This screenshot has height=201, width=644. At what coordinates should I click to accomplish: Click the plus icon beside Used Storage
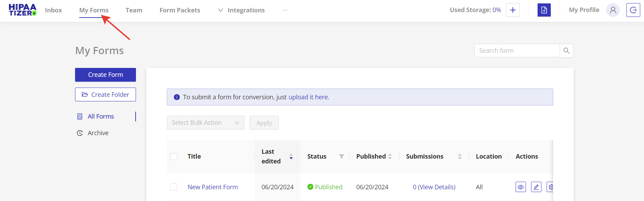(513, 10)
